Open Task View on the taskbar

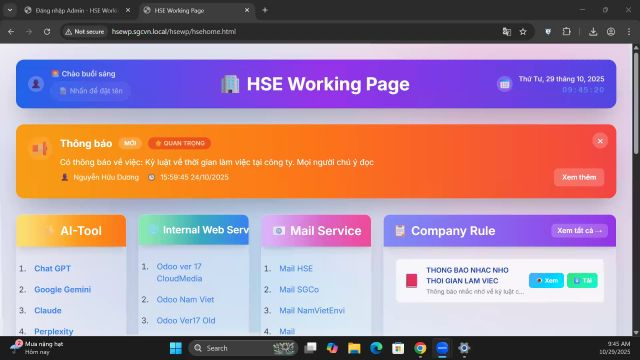[x=310, y=348]
